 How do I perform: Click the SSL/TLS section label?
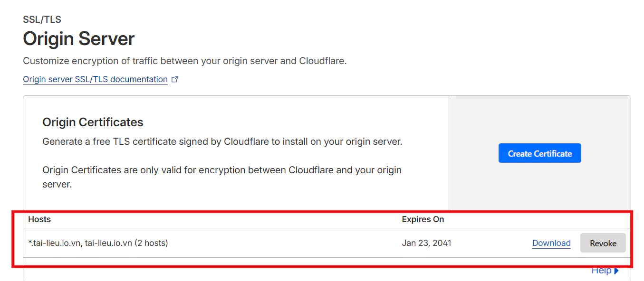(x=42, y=19)
